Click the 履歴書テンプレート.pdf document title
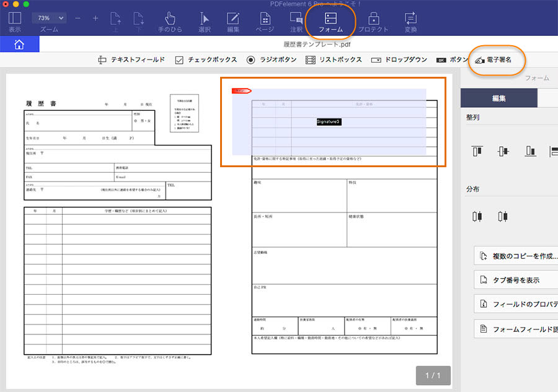558x392 pixels. 317,45
